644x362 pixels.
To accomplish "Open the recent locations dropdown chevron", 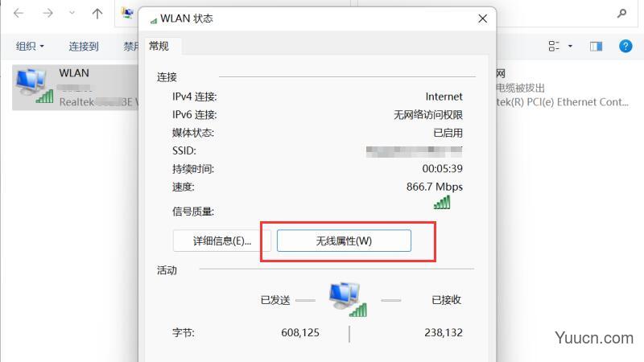I will point(72,13).
